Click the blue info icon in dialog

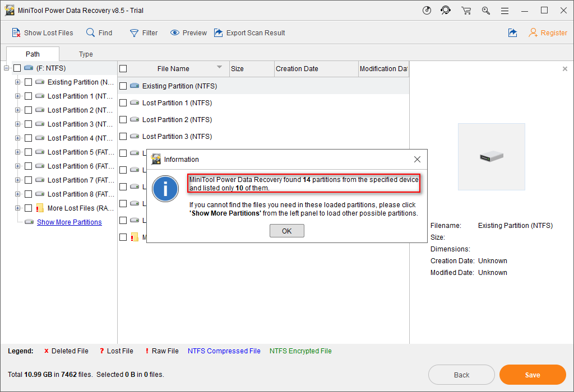pos(165,189)
